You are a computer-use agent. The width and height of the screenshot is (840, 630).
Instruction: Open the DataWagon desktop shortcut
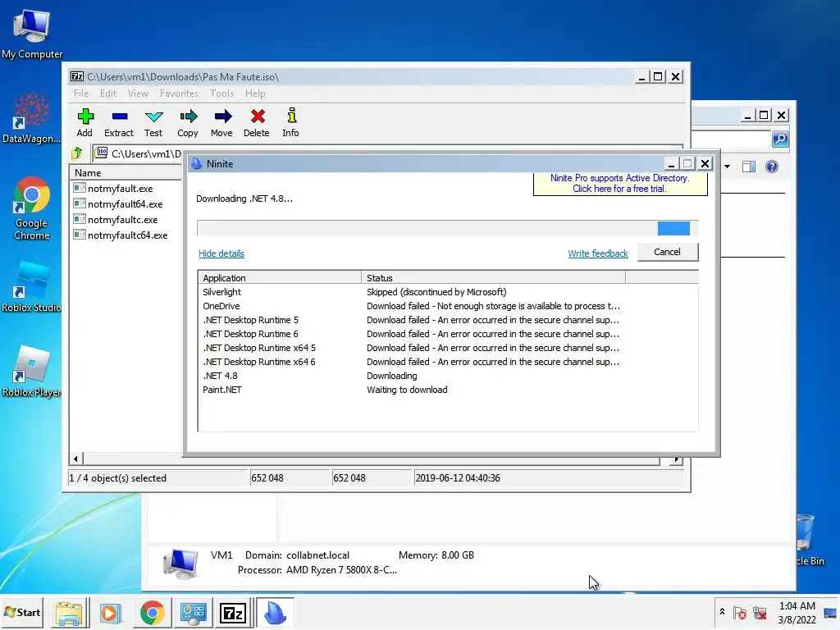(x=32, y=118)
